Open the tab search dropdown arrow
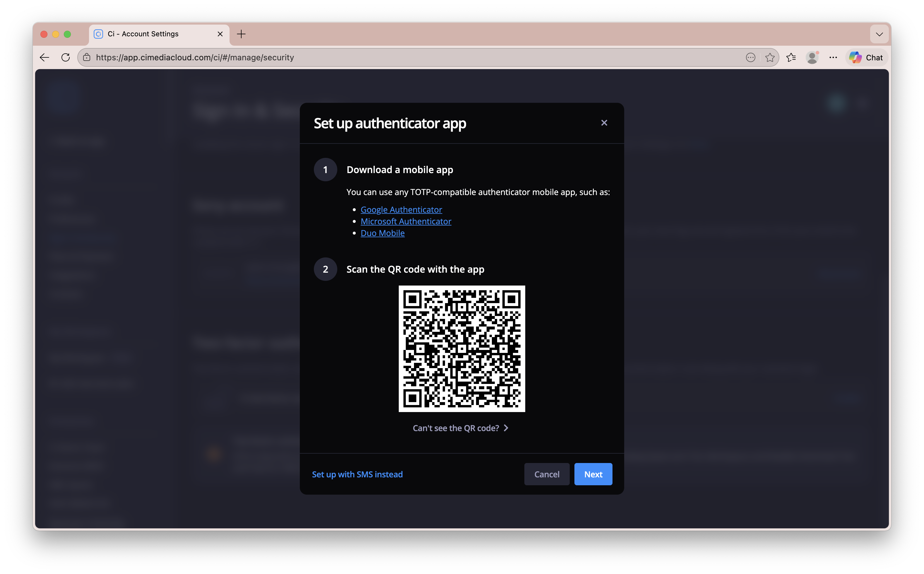 pyautogui.click(x=879, y=34)
